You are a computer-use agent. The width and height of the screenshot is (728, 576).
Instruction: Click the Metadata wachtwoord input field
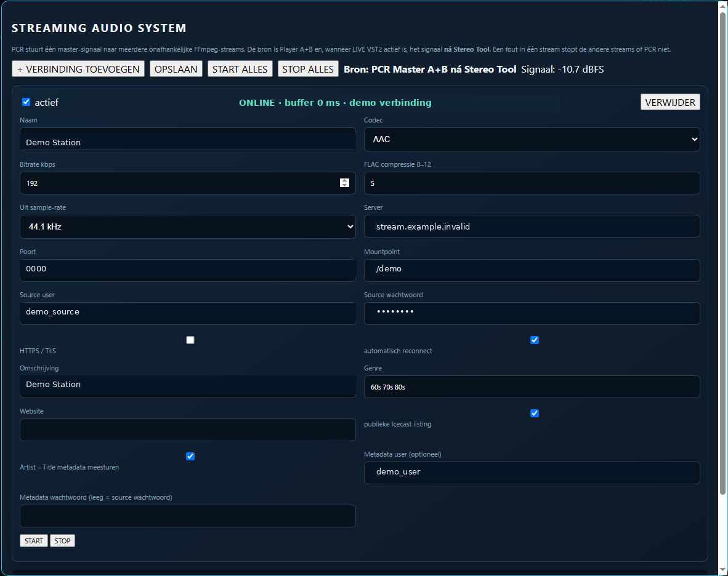pos(188,516)
